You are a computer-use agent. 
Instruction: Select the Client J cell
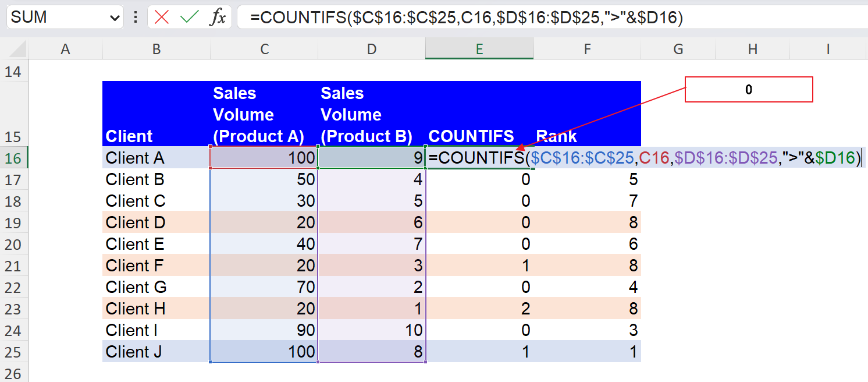[156, 352]
